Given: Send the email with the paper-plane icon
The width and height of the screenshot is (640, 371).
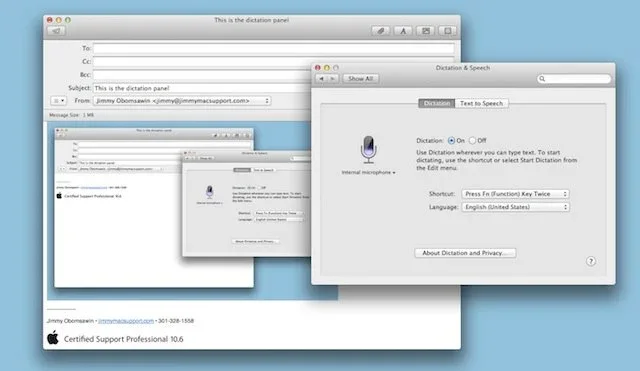Looking at the screenshot, I should 56,31.
